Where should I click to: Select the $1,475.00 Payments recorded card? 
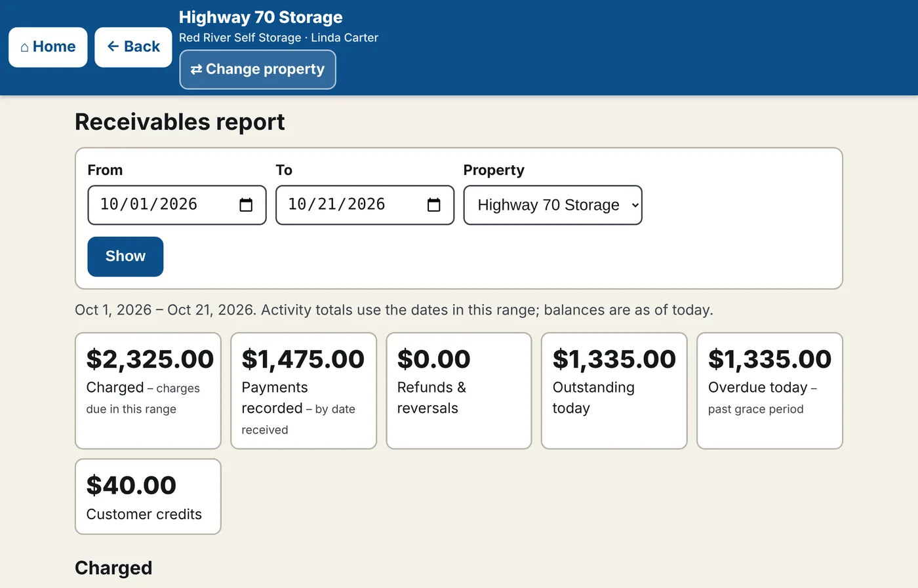tap(304, 391)
